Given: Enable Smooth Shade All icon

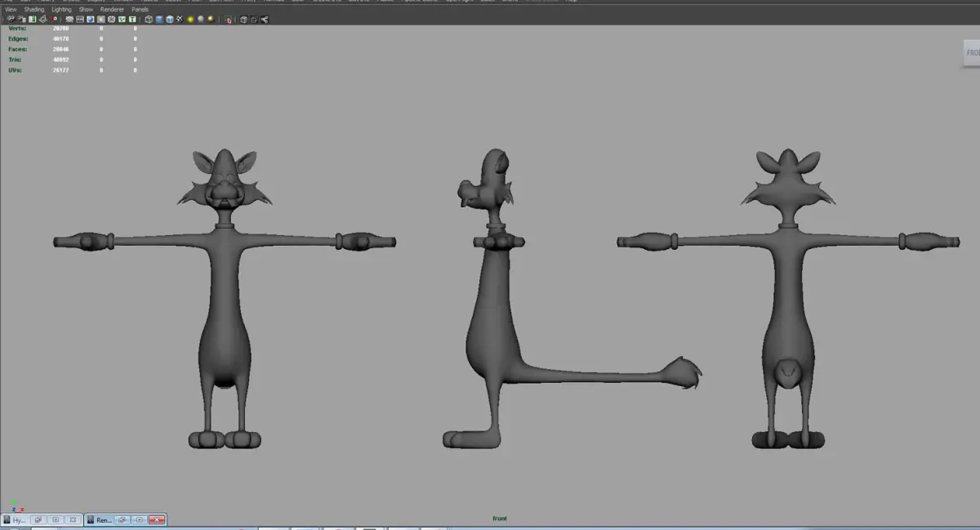Looking at the screenshot, I should (x=159, y=20).
